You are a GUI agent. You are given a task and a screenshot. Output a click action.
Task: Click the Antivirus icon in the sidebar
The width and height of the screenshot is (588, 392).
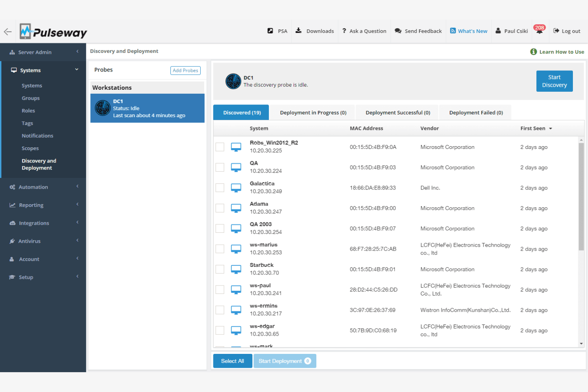12,241
